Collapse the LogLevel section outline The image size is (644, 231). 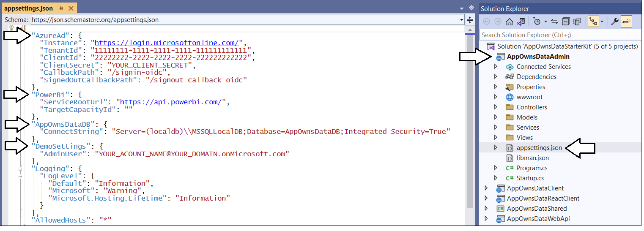tap(20, 176)
